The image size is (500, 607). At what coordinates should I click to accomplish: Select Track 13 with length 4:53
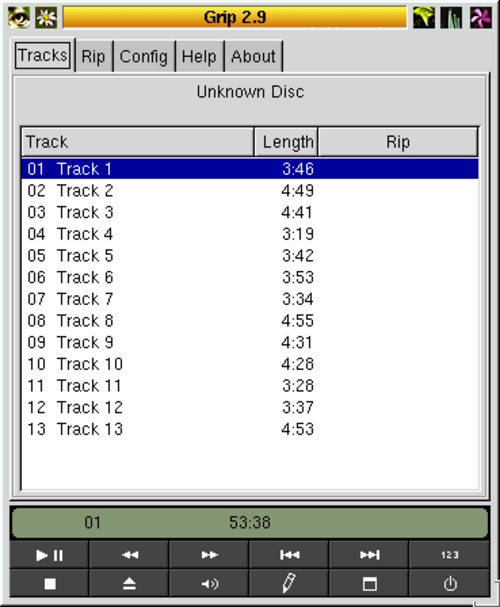(x=250, y=429)
